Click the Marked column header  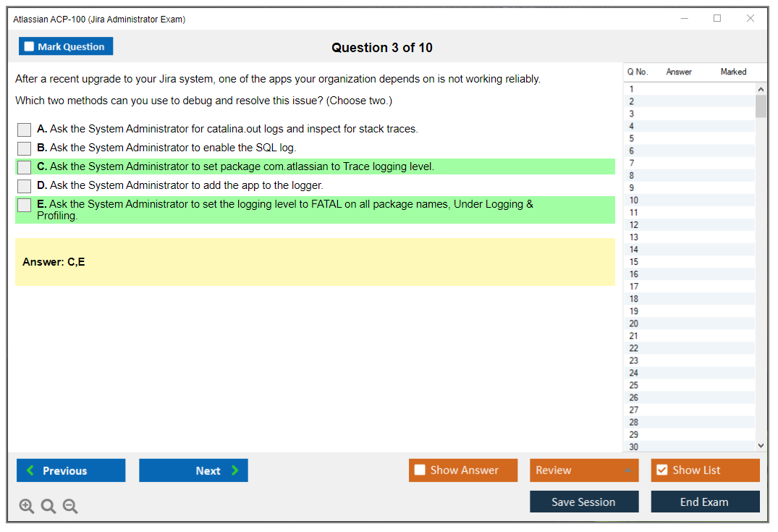coord(733,72)
